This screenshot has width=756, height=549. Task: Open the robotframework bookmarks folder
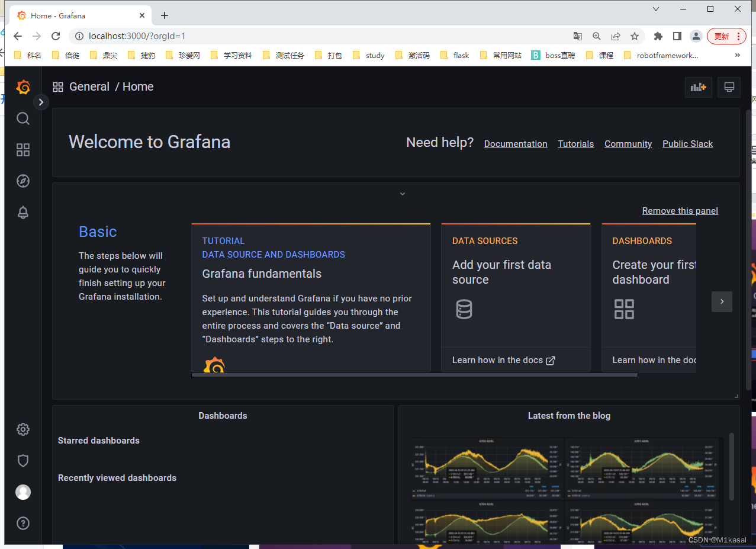pos(661,55)
